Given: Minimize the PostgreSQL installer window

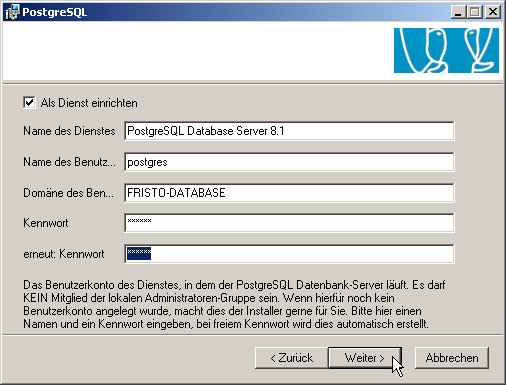Looking at the screenshot, I should [458, 12].
